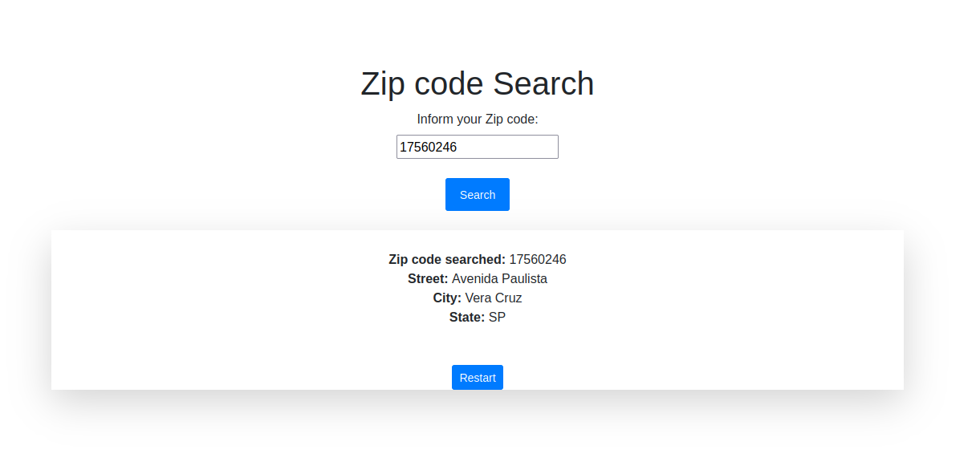This screenshot has width=980, height=474.
Task: Click the blue Search button below the input
Action: point(477,194)
